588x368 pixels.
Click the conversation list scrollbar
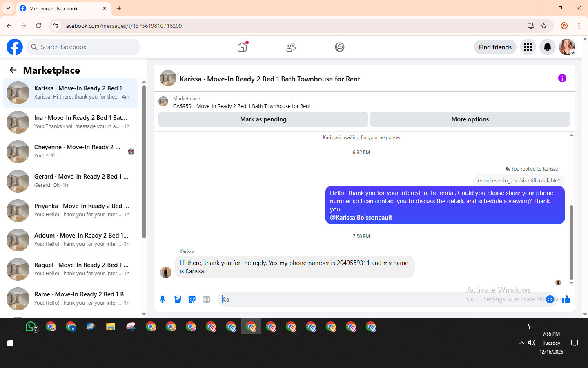click(x=144, y=162)
